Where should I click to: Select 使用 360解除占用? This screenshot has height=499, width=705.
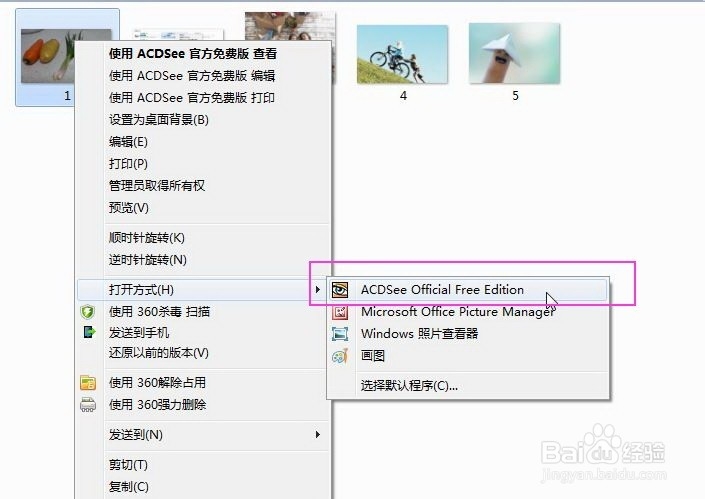(x=157, y=383)
